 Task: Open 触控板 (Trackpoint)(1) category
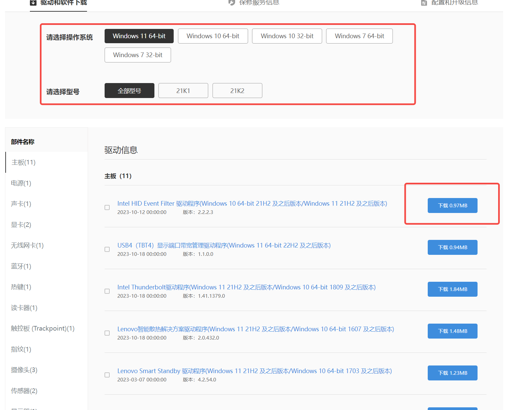(x=43, y=329)
